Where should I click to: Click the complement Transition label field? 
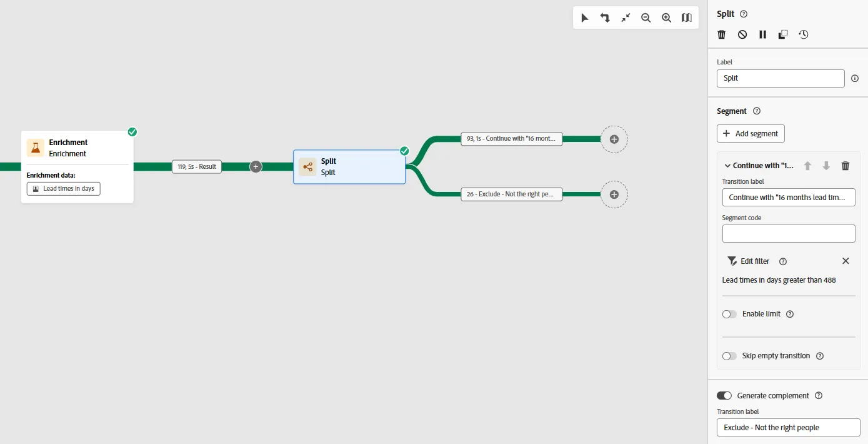click(x=789, y=427)
